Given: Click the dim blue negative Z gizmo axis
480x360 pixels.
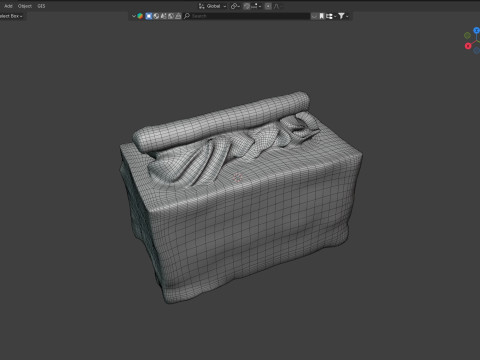Looking at the screenshot, I should [477, 51].
